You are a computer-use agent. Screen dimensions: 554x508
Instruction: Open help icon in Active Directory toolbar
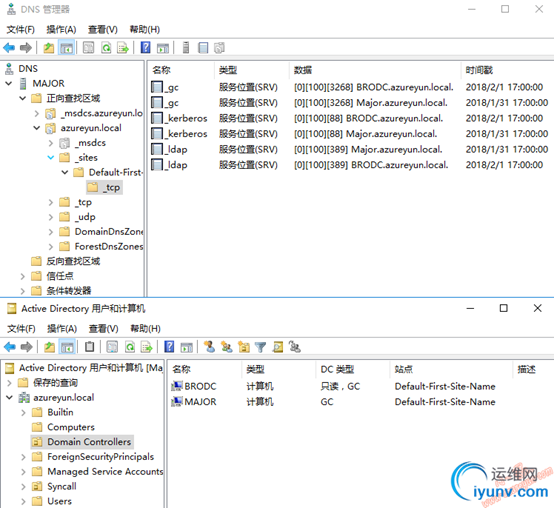pyautogui.click(x=169, y=347)
